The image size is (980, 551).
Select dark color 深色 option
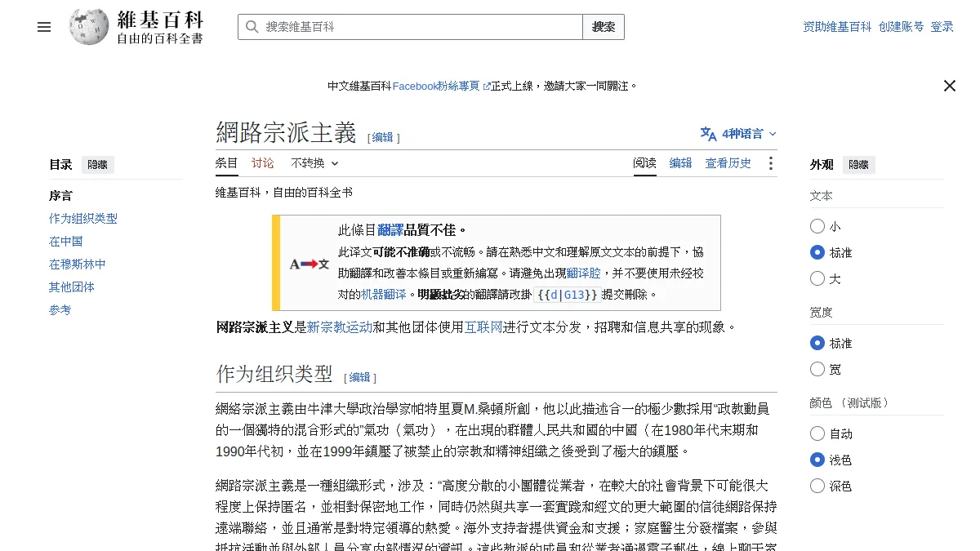click(x=817, y=486)
